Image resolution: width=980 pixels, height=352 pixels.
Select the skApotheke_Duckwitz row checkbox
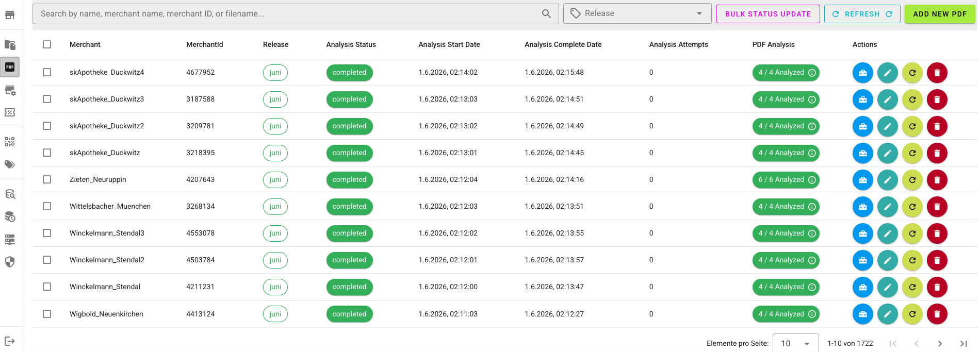pos(47,153)
